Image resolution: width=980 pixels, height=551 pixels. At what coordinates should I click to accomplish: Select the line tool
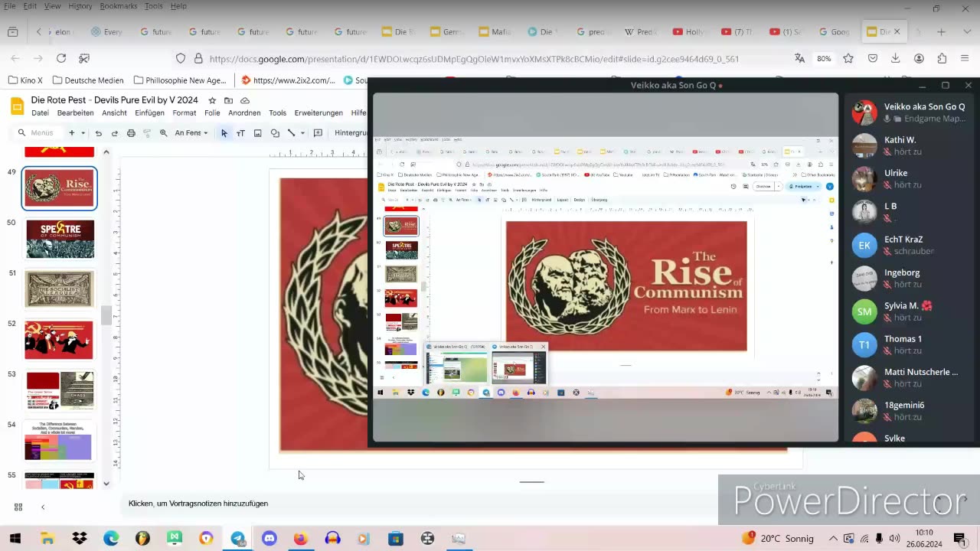click(x=291, y=132)
